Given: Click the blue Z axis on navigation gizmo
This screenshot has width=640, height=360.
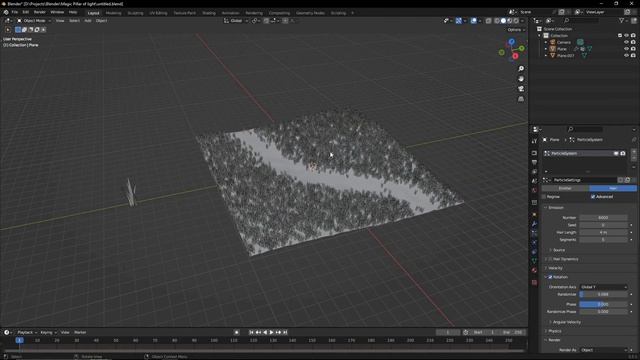Looking at the screenshot, I should click(511, 42).
